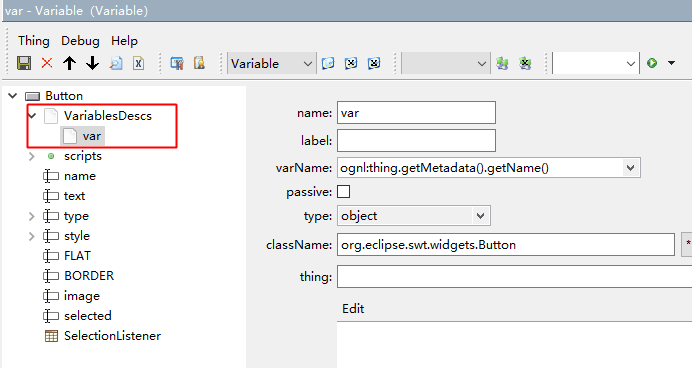Move node down with down arrow
This screenshot has width=692, height=368.
coord(92,63)
